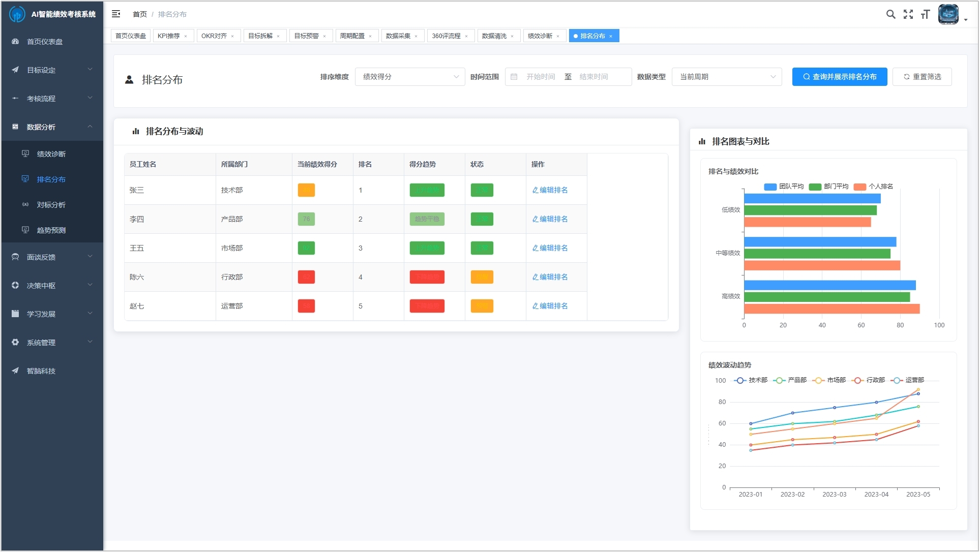Click 编辑排名 link for 张三

pos(550,190)
